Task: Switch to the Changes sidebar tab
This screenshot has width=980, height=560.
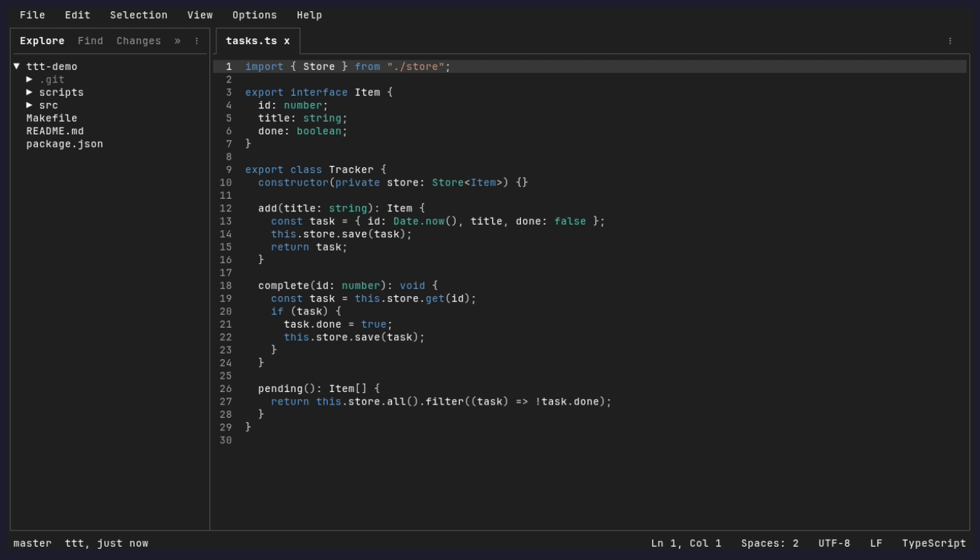Action: coord(139,41)
